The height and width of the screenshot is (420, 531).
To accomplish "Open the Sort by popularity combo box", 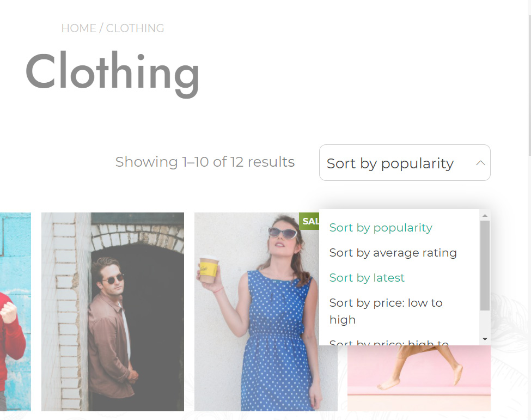I will pyautogui.click(x=405, y=162).
